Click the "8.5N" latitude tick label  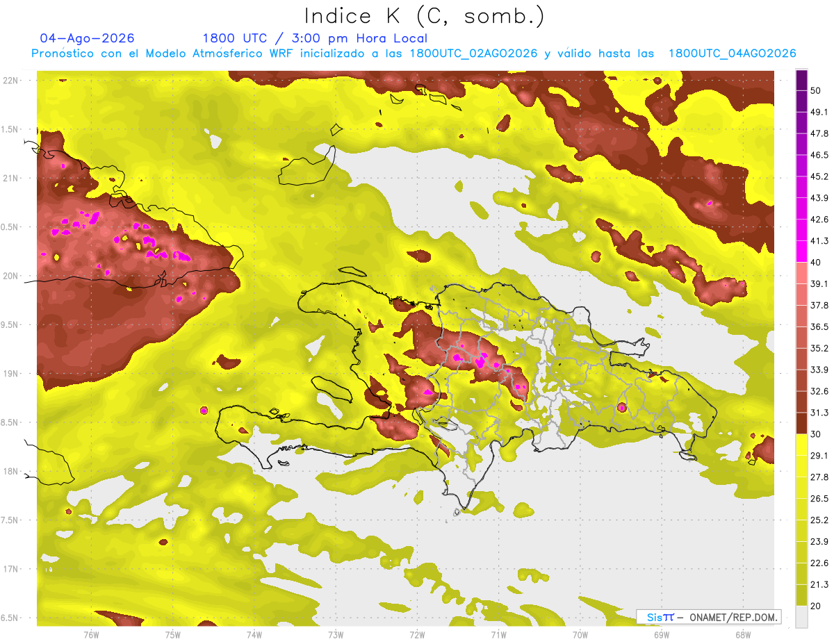pyautogui.click(x=10, y=422)
